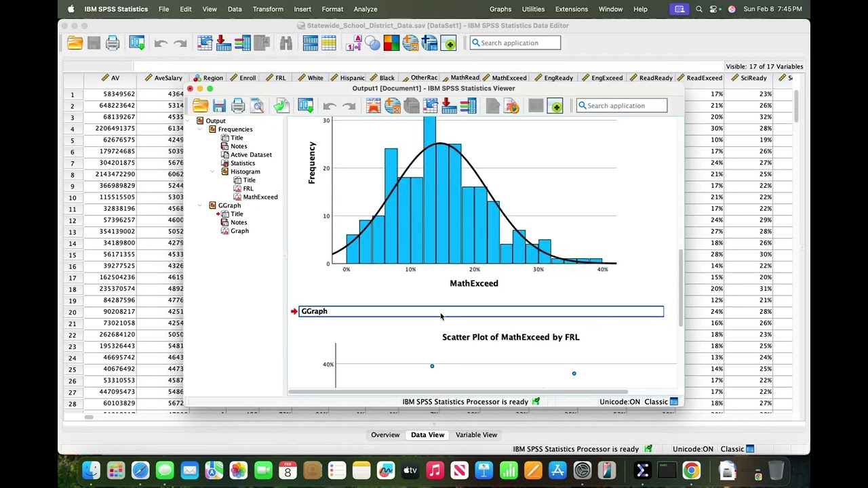Select Statistics item in outline
This screenshot has height=488, width=868.
tap(243, 163)
